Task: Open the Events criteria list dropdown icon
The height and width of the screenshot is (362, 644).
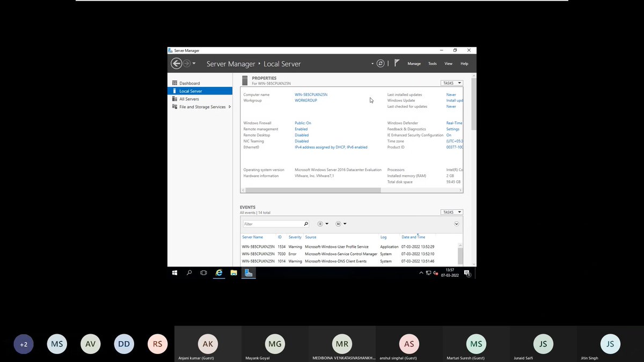Action: [323, 224]
